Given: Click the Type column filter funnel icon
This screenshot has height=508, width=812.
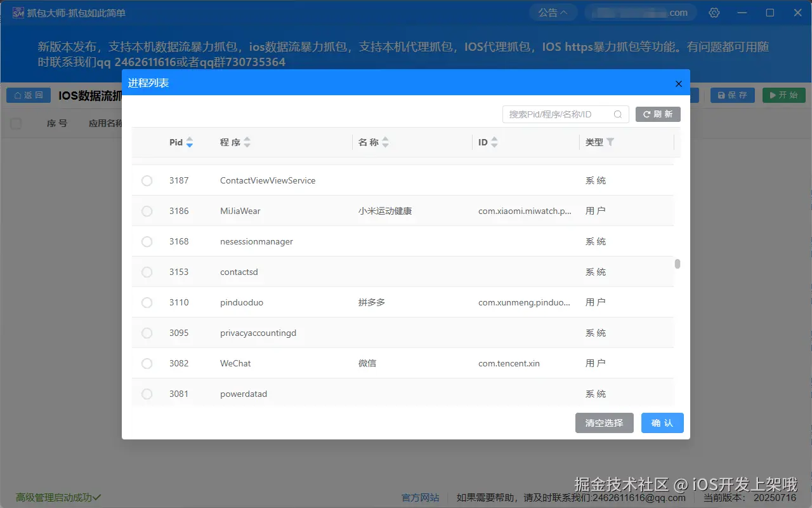Looking at the screenshot, I should [609, 142].
